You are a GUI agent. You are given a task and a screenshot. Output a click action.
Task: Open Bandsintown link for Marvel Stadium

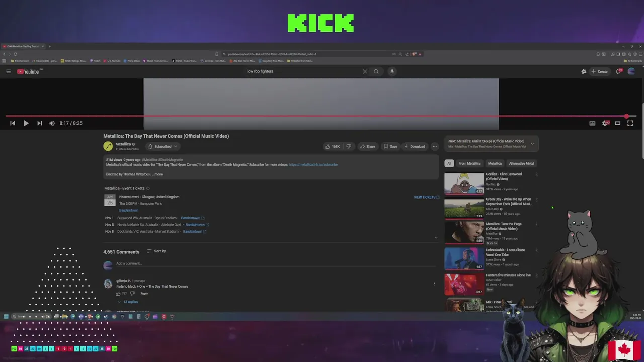click(195, 231)
